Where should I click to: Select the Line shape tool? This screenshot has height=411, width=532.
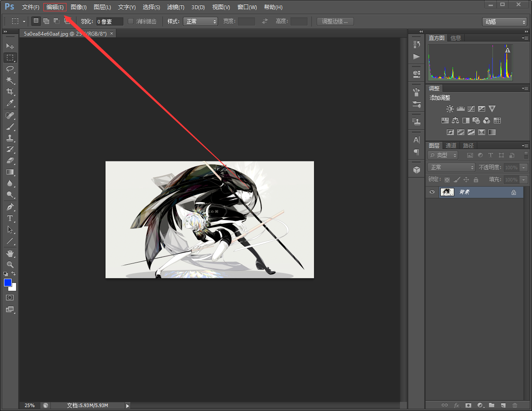(x=10, y=241)
